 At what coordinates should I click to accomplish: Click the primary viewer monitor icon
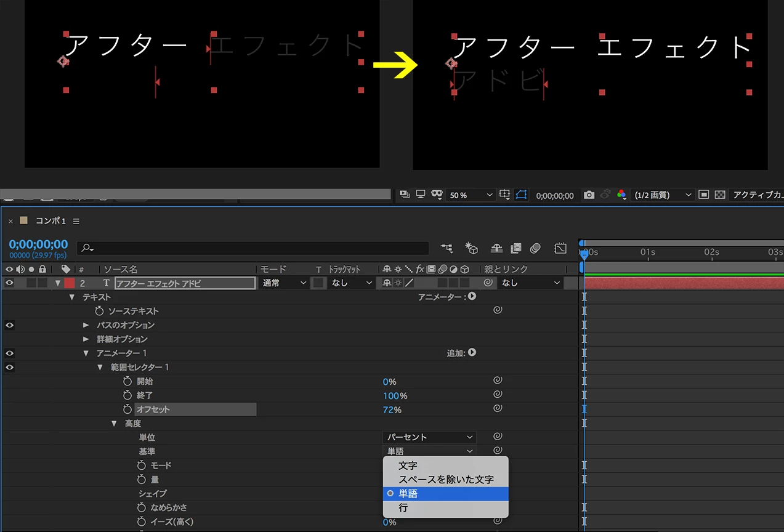click(x=421, y=195)
